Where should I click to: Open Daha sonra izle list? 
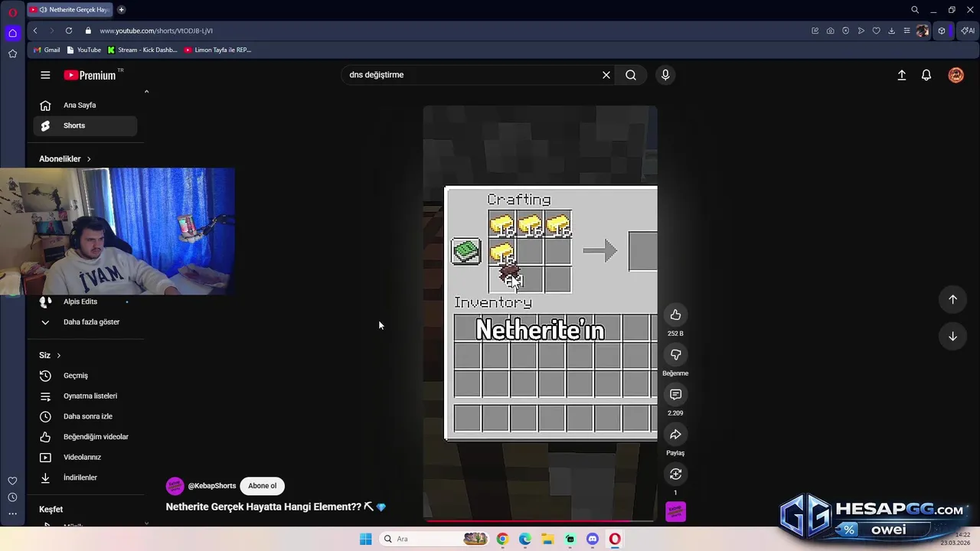pos(85,416)
